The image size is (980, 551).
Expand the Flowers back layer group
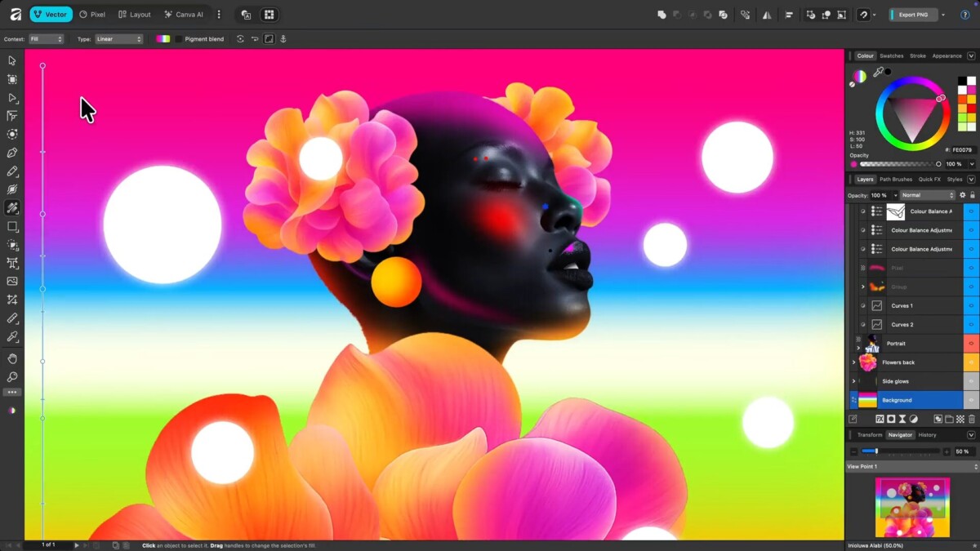853,362
